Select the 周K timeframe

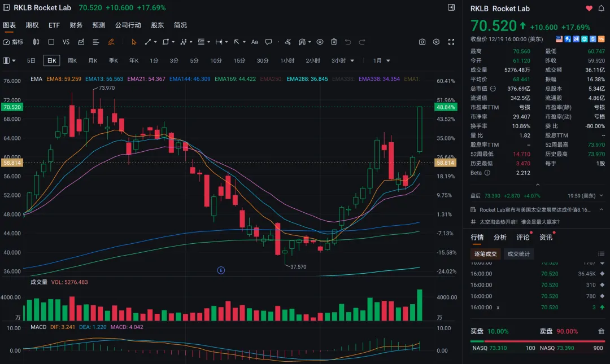(x=72, y=61)
